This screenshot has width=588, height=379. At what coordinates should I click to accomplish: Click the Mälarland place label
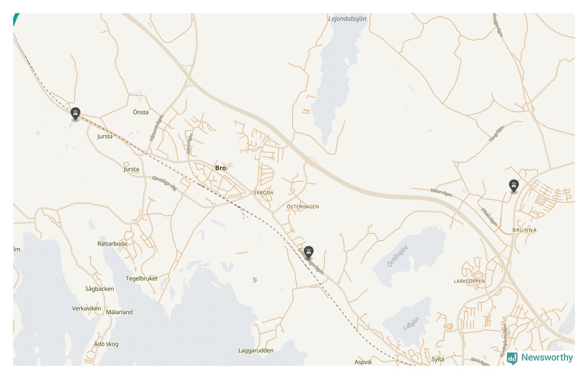(119, 312)
